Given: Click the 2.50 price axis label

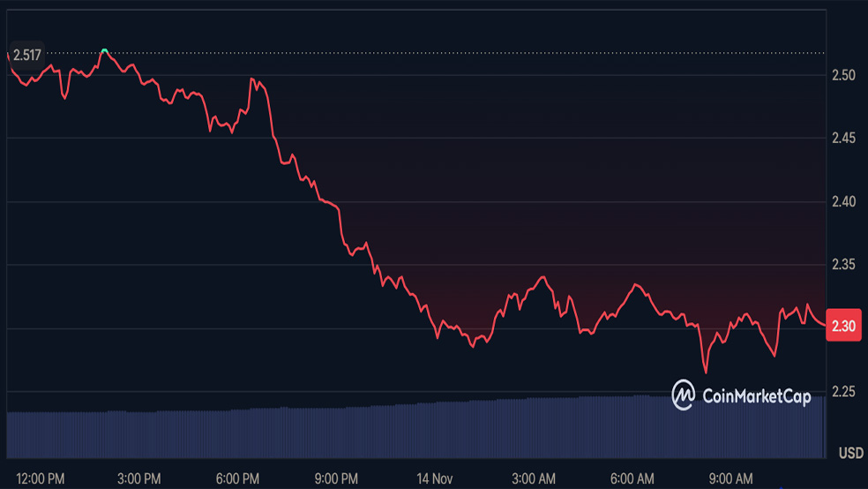Looking at the screenshot, I should click(x=844, y=75).
